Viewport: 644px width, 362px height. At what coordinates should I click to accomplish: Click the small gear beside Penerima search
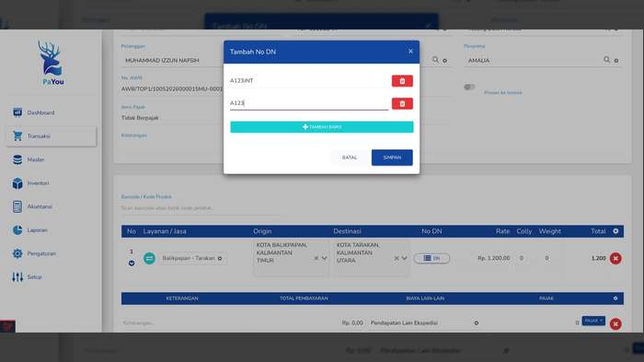616,61
